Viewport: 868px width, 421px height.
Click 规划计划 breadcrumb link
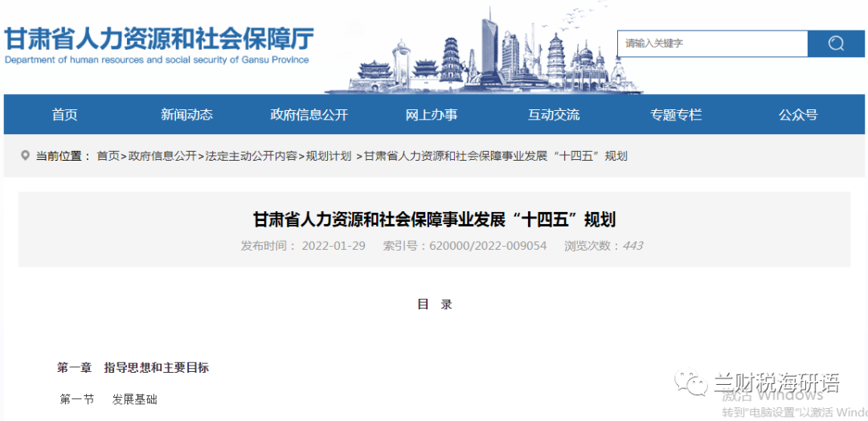point(329,156)
